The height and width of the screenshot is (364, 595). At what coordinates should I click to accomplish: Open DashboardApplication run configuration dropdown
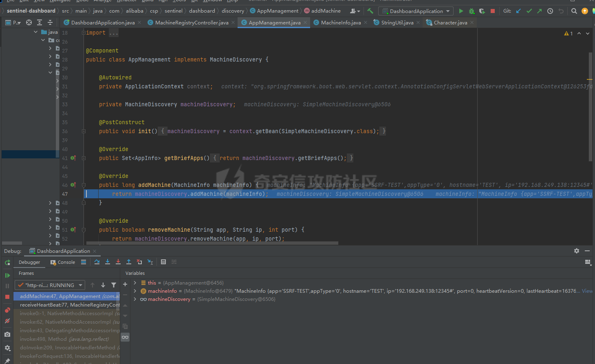tap(415, 11)
